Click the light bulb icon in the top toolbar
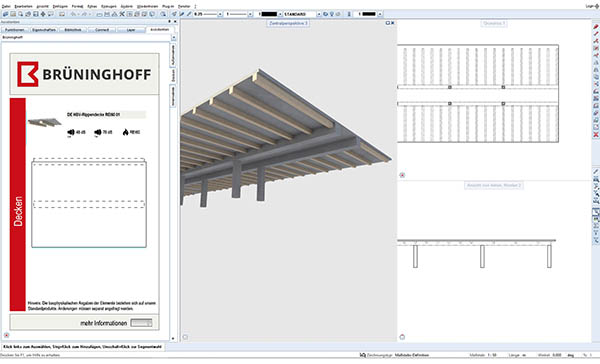 click(x=332, y=14)
